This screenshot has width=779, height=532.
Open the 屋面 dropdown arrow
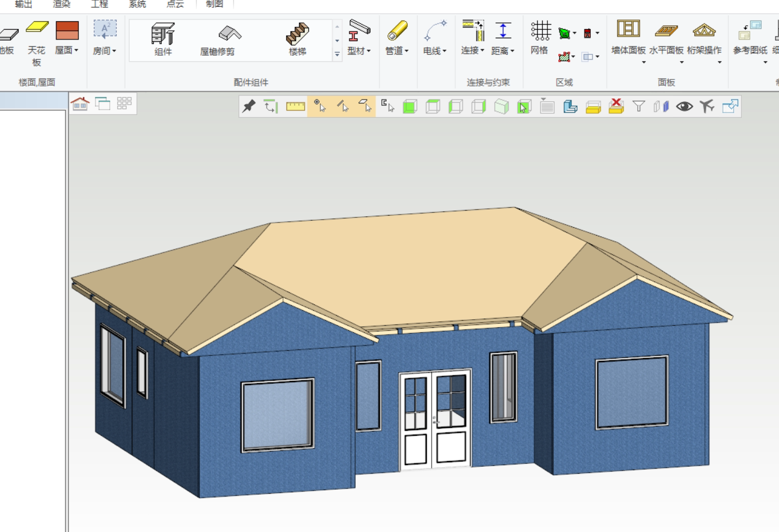tap(76, 50)
